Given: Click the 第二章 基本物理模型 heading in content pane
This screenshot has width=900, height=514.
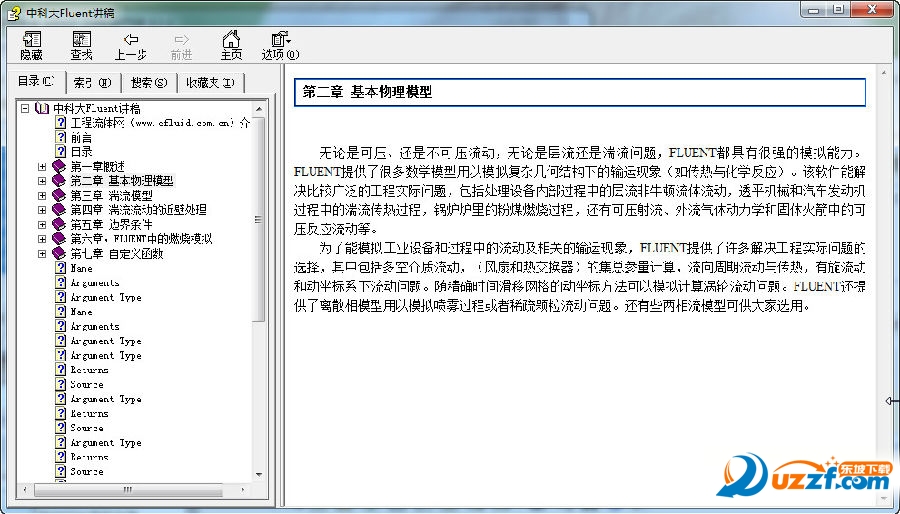Looking at the screenshot, I should pyautogui.click(x=367, y=92).
